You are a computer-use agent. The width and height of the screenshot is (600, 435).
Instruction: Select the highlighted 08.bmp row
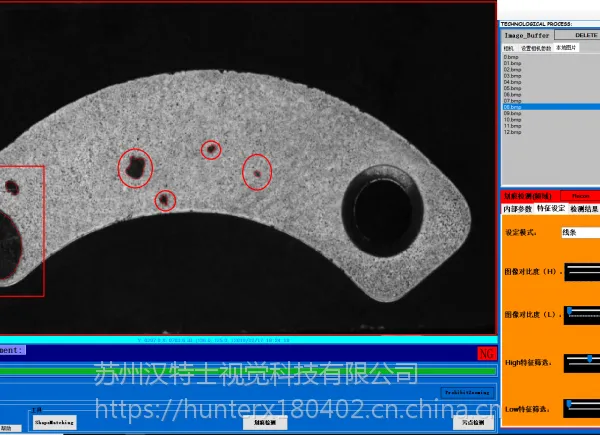coord(551,107)
